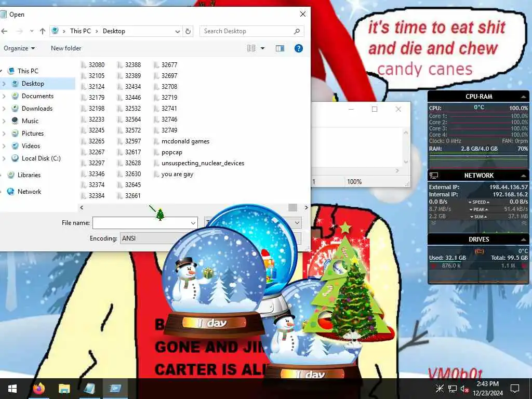Click the NETWORK gadget monitor icon
Viewport: 532px width, 399px height.
tap(434, 176)
